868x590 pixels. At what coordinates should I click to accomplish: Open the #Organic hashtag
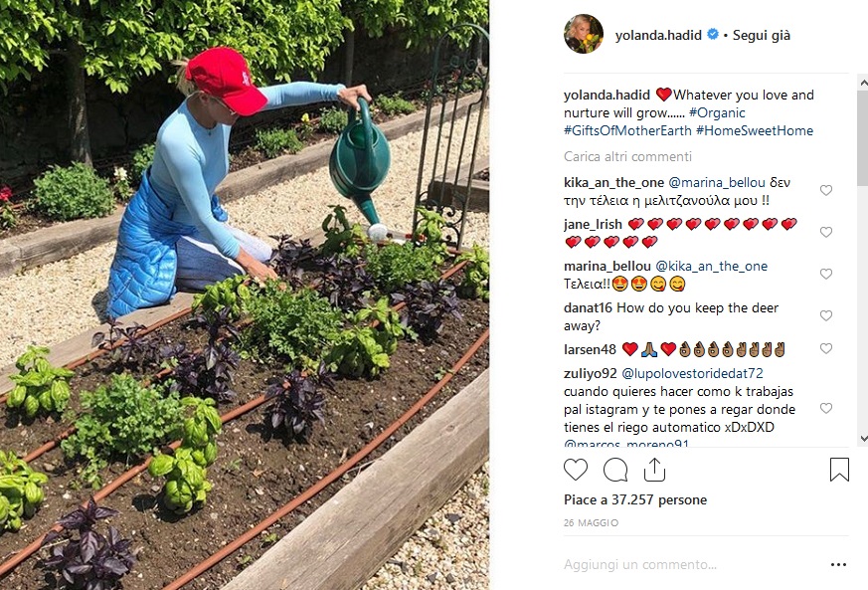[717, 113]
